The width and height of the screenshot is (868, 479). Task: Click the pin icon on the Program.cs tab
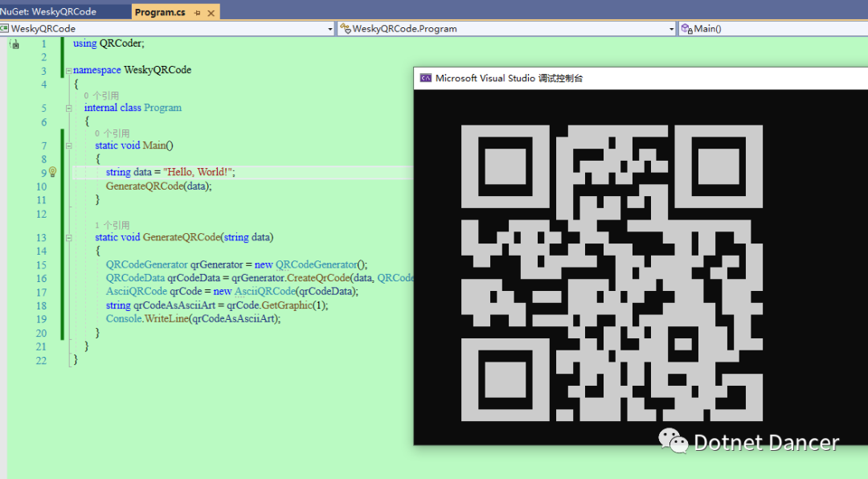(197, 13)
